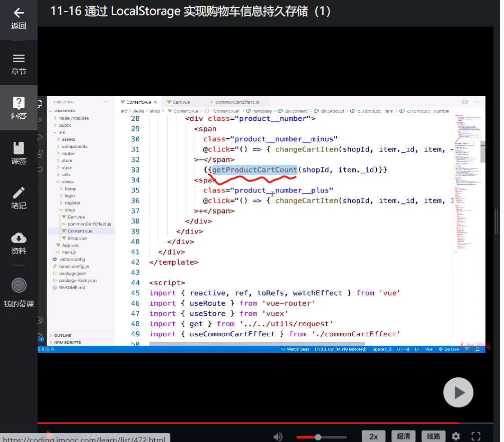Click the large play button overlay
The image size is (504, 442).
[458, 392]
